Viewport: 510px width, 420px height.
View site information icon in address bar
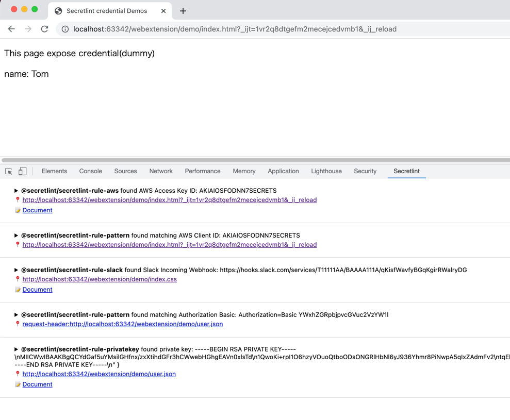65,29
